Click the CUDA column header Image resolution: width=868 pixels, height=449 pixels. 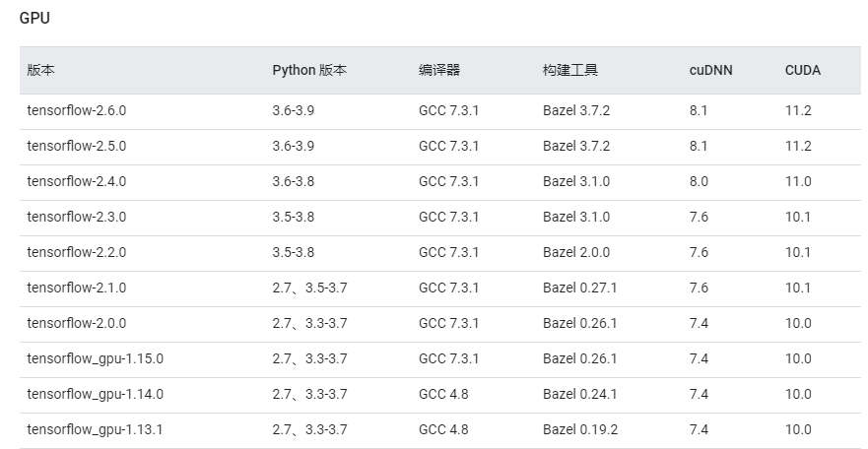point(803,71)
